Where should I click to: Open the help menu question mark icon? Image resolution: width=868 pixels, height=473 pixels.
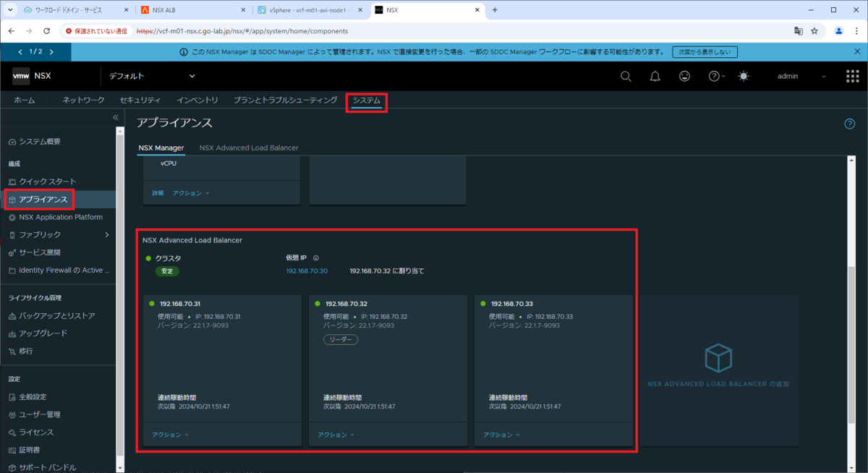coord(715,75)
